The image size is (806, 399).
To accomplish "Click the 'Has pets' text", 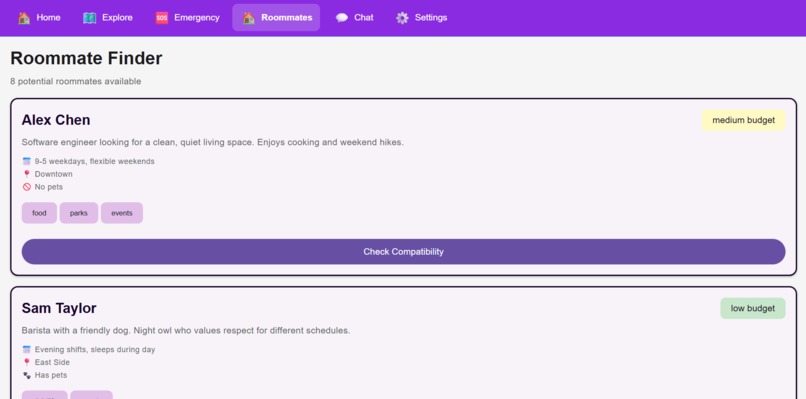I will pyautogui.click(x=51, y=375).
